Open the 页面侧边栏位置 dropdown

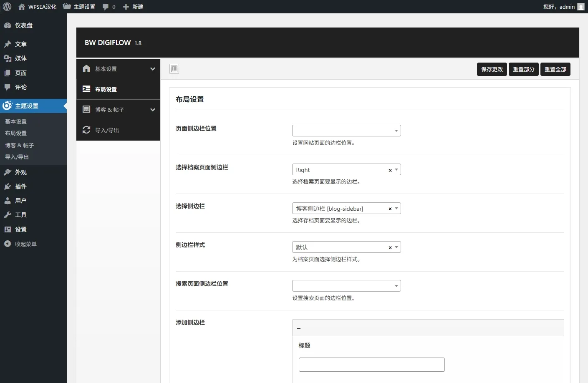(346, 131)
